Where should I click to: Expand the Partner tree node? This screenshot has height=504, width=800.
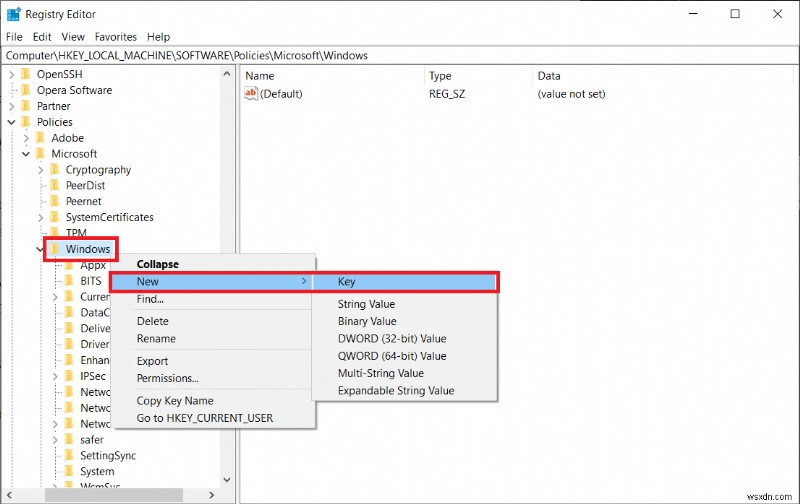pos(11,106)
